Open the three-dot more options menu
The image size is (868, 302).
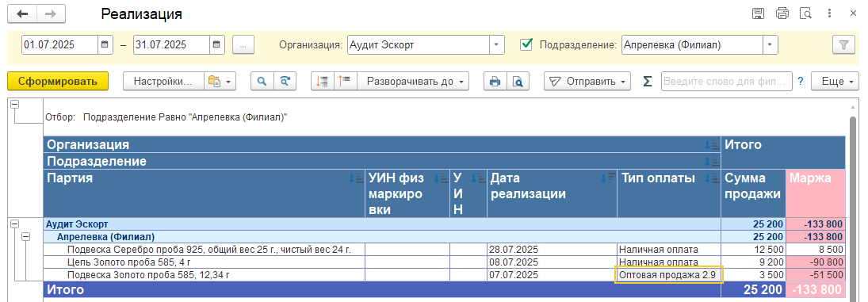(x=829, y=13)
